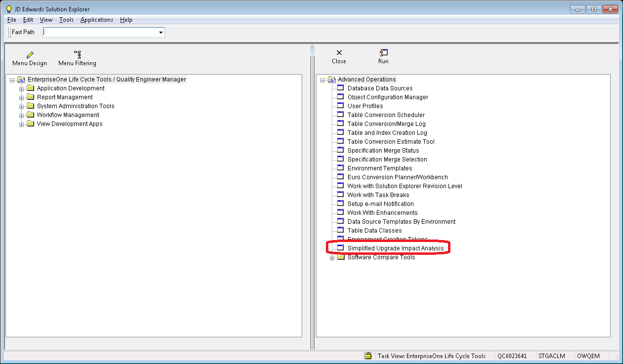623x364 pixels.
Task: Click in the Fast Path input field
Action: click(100, 33)
